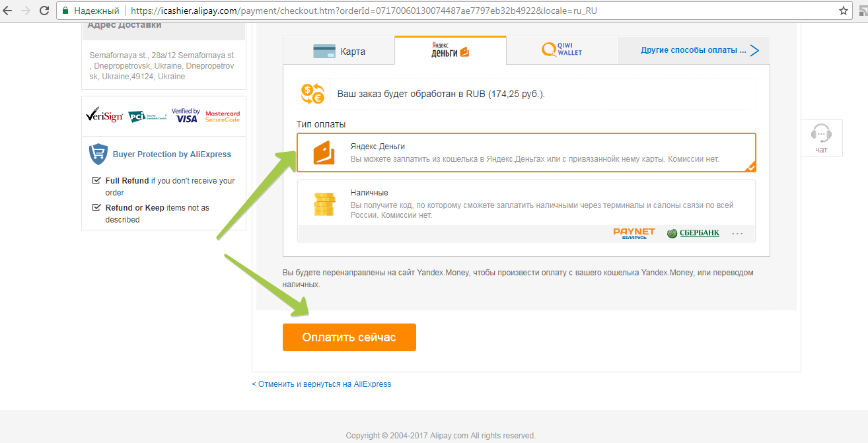Image resolution: width=868 pixels, height=443 pixels.
Task: Click the Verified by VISA badge
Action: click(186, 115)
